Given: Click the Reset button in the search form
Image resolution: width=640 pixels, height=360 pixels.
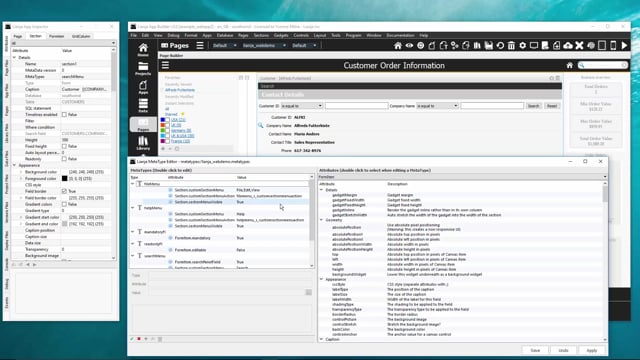Looking at the screenshot, I should coord(552,106).
